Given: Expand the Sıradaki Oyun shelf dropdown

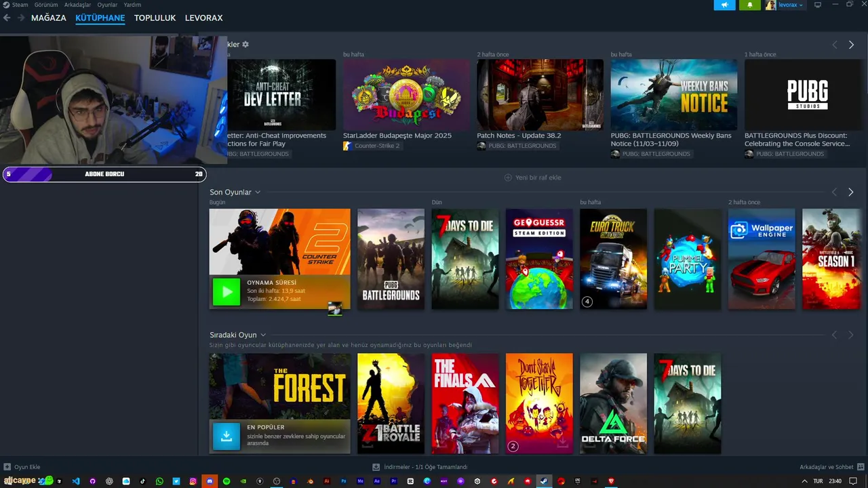Looking at the screenshot, I should pyautogui.click(x=263, y=335).
